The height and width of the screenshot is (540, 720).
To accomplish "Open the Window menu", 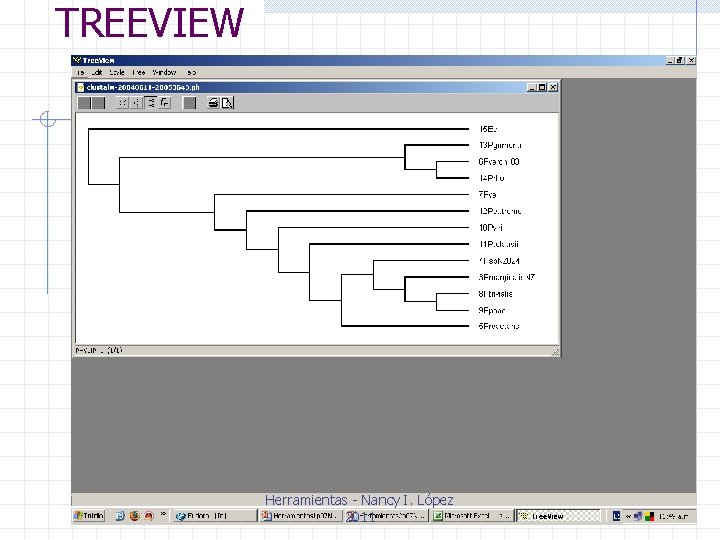I will tap(164, 73).
